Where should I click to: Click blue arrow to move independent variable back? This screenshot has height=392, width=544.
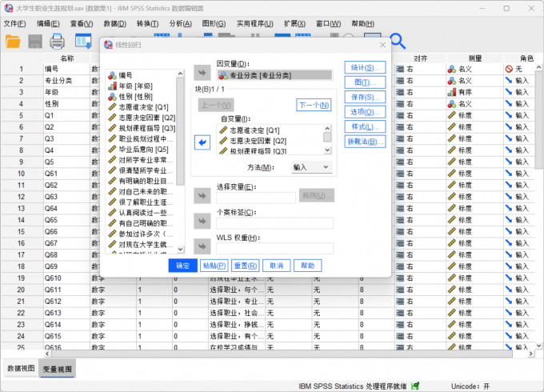click(x=202, y=142)
